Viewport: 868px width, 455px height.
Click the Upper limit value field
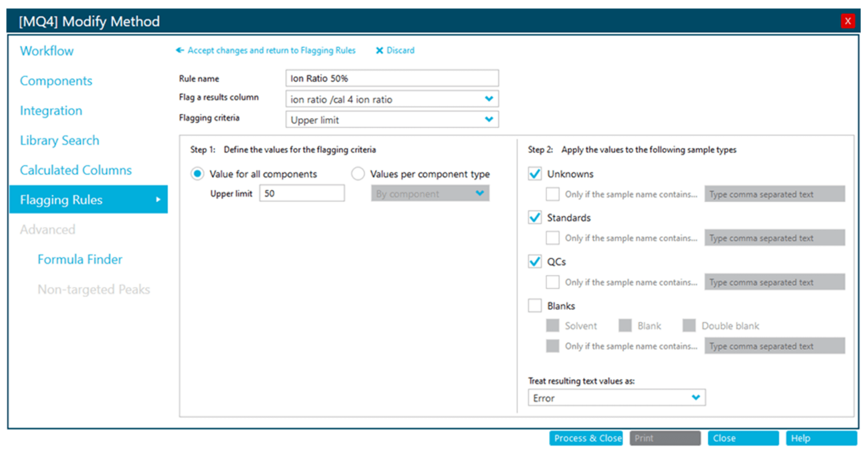[302, 193]
